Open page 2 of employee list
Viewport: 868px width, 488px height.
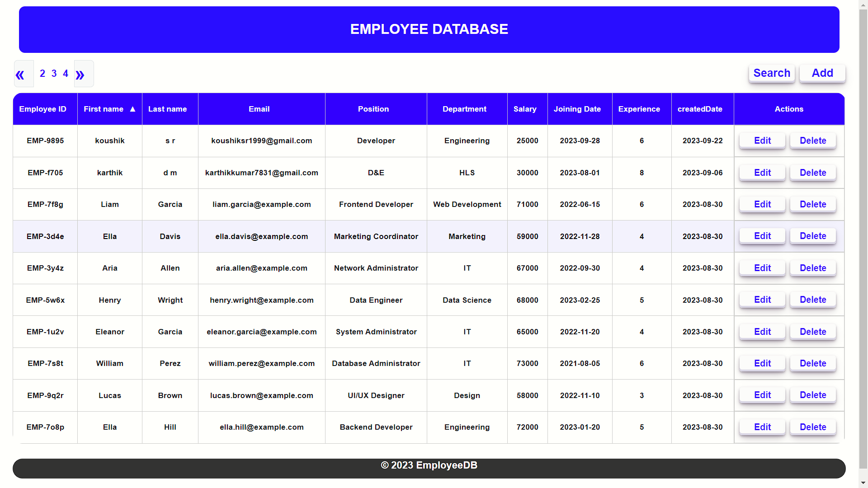click(x=42, y=73)
